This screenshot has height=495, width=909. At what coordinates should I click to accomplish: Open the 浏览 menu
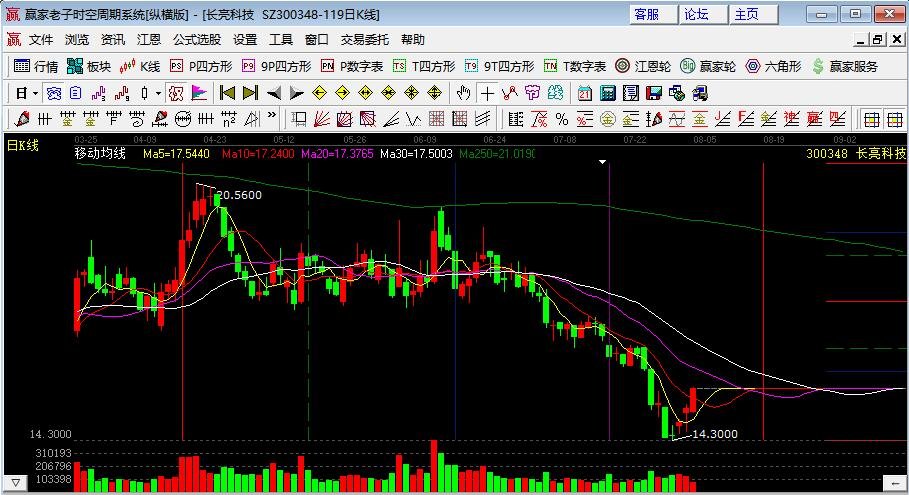pos(77,39)
